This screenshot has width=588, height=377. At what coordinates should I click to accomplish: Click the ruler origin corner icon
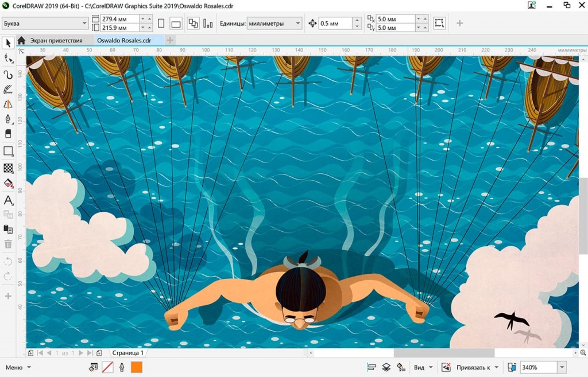[x=21, y=51]
